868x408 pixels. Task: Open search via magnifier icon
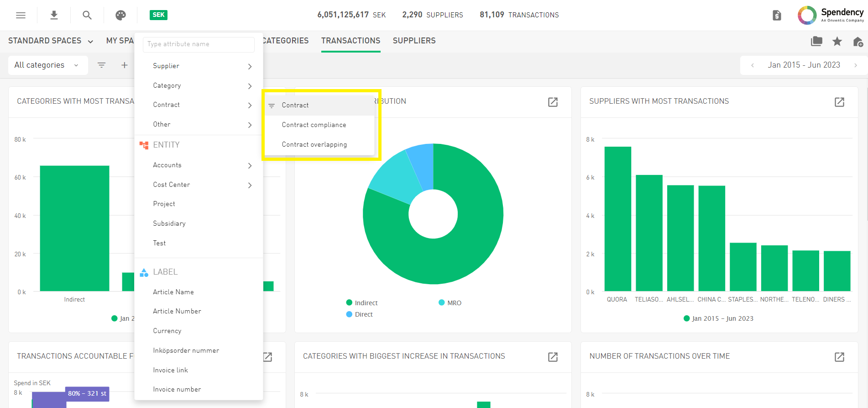(x=87, y=15)
